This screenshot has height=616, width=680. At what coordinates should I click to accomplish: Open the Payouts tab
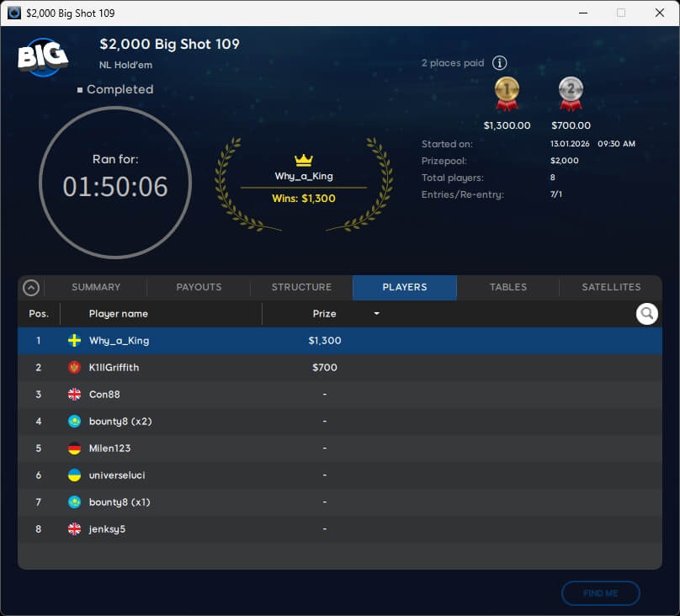click(199, 288)
